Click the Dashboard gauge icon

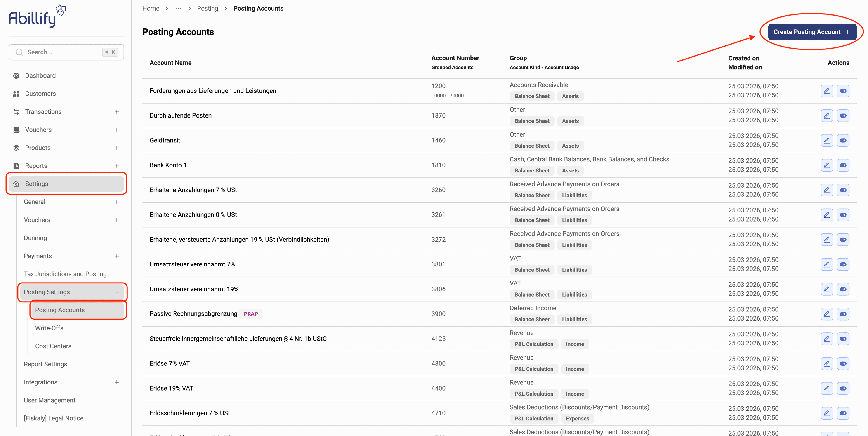click(16, 76)
